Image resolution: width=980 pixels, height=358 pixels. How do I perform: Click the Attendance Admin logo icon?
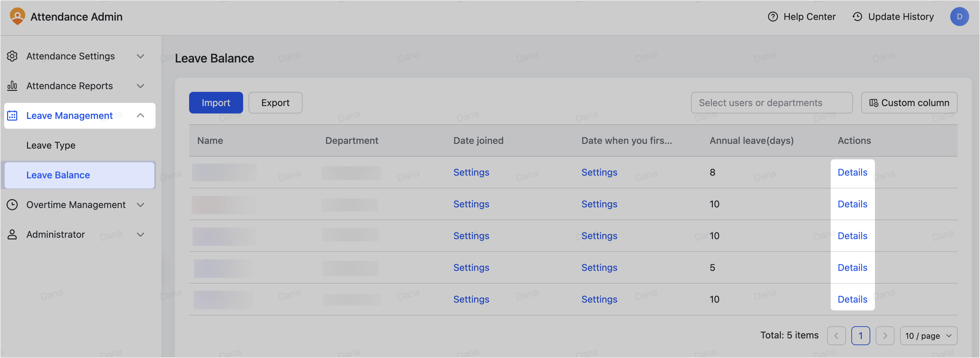[x=18, y=16]
